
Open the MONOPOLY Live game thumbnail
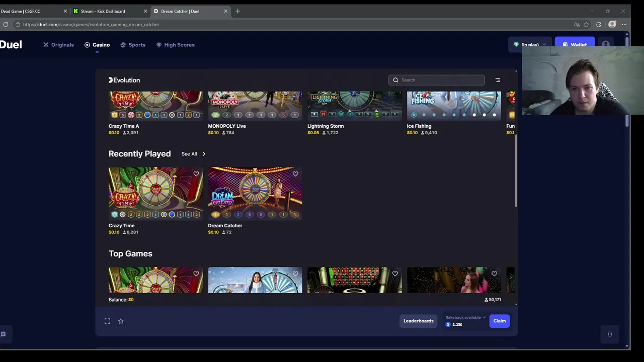(255, 106)
